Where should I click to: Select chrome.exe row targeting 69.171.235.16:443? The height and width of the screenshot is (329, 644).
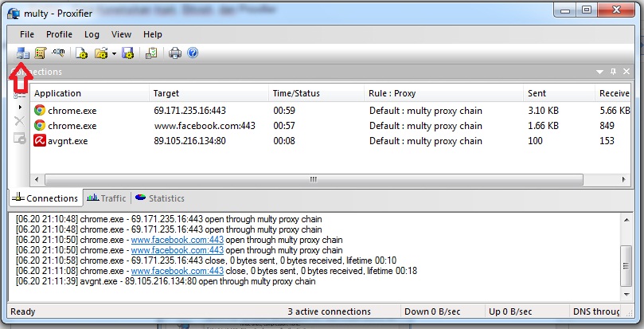coord(330,111)
